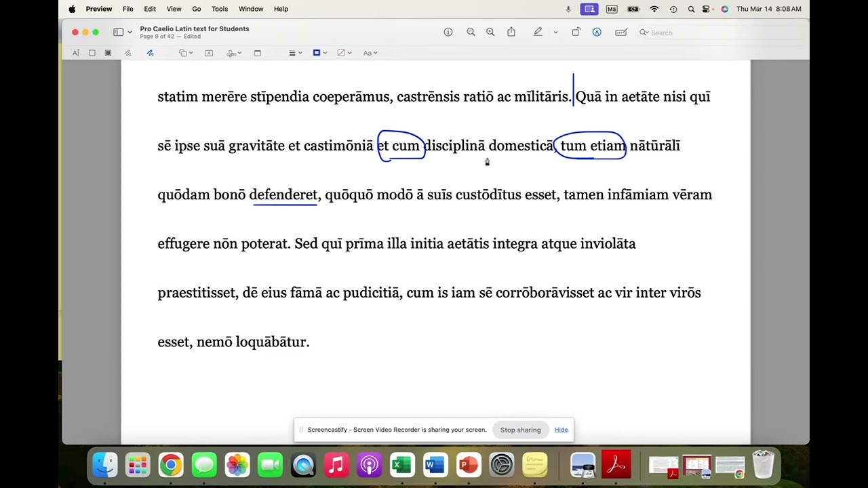
Task: Open Music from the Dock
Action: [336, 465]
